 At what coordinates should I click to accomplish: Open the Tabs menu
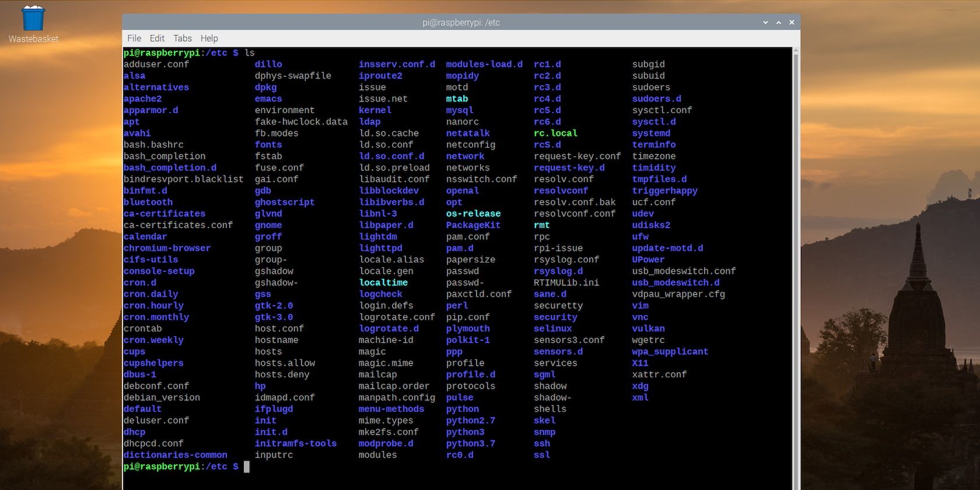click(182, 38)
